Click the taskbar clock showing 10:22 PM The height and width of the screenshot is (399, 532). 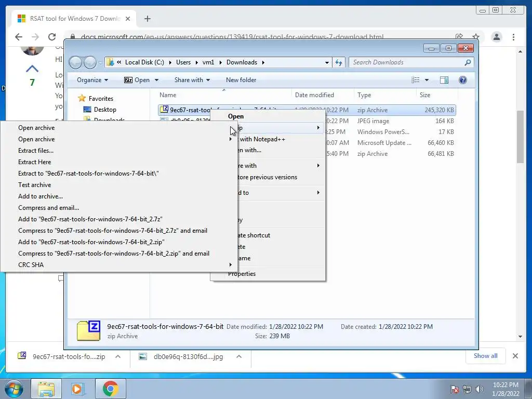(505, 385)
